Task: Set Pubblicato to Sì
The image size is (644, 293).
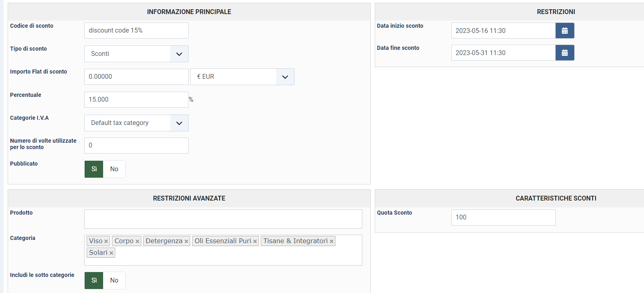Action: (94, 169)
